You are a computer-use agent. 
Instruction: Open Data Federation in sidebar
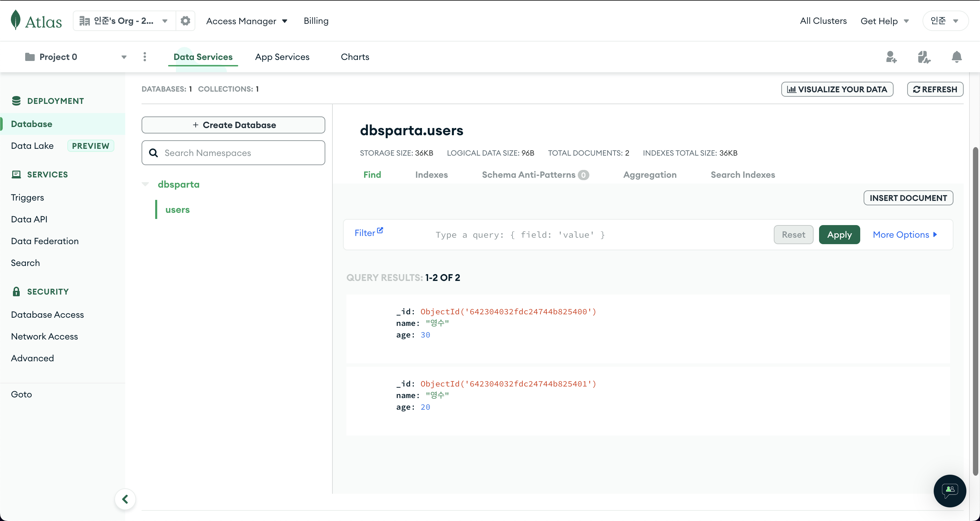coord(45,241)
